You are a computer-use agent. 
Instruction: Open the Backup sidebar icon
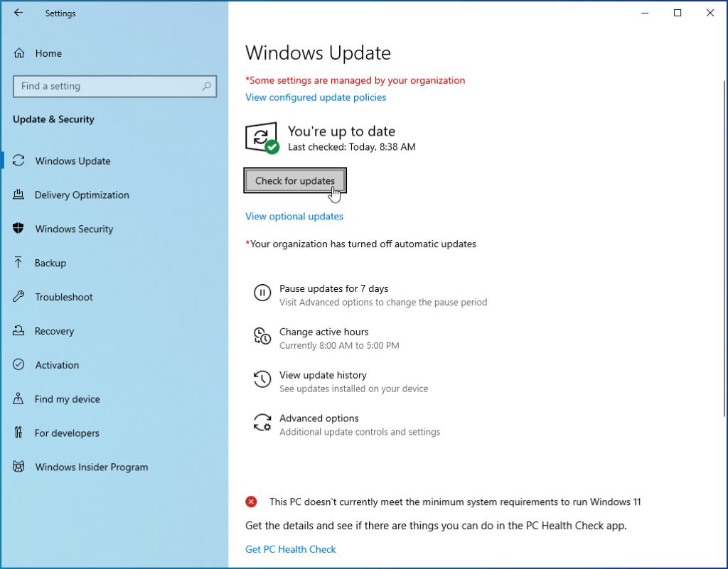[19, 263]
